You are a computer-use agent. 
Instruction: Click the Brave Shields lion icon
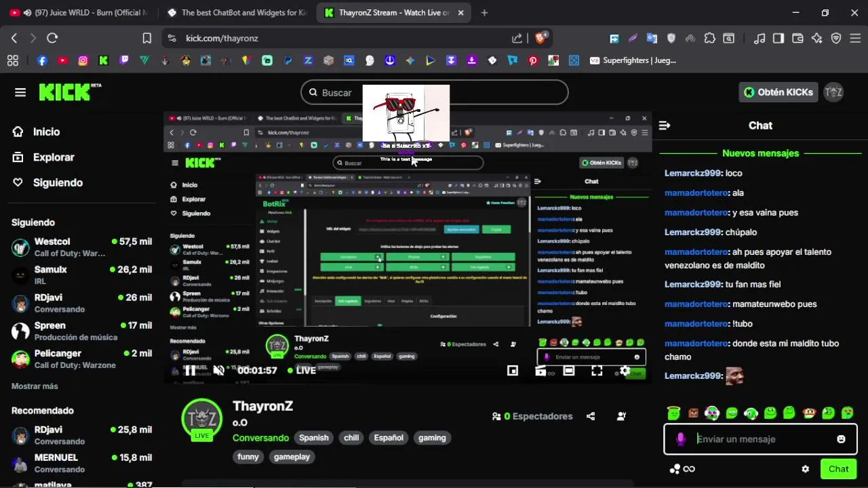540,38
